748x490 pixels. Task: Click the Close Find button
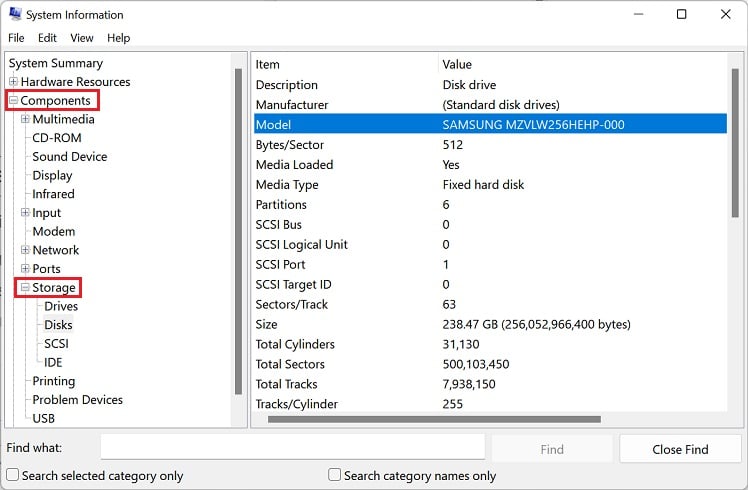(680, 449)
